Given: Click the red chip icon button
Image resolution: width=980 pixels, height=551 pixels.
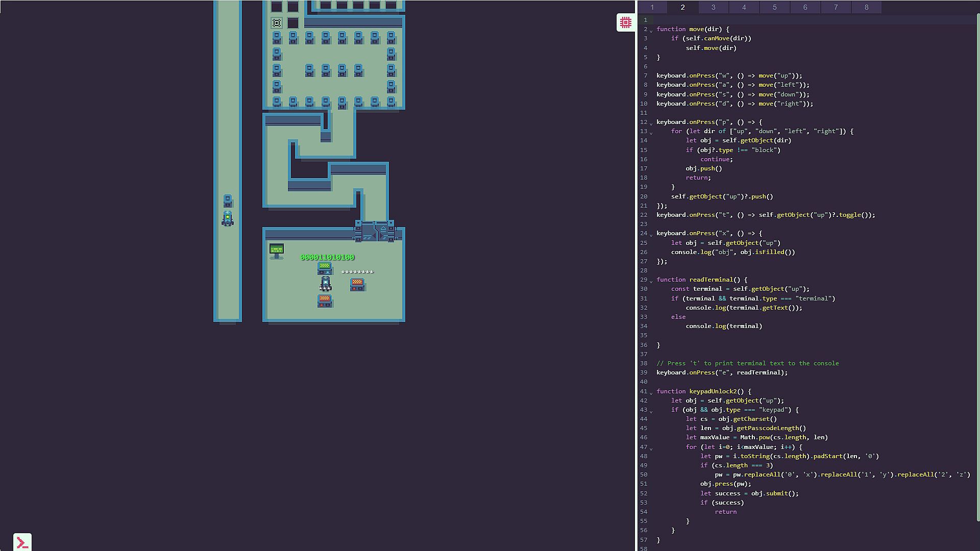Looking at the screenshot, I should [625, 22].
